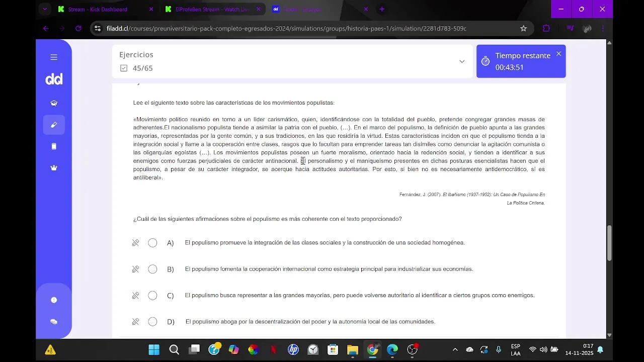
Task: Open the clipboard icon in the sidebar
Action: (x=54, y=146)
